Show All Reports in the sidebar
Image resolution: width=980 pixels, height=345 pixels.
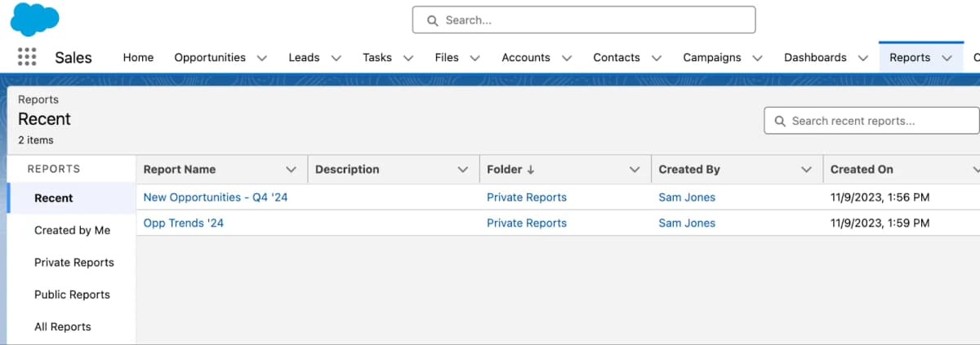(63, 327)
